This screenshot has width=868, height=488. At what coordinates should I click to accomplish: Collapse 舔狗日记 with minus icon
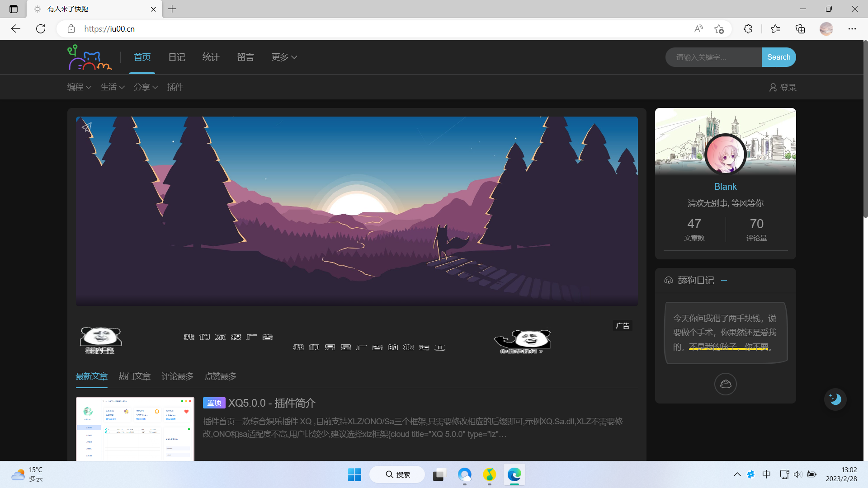point(724,281)
